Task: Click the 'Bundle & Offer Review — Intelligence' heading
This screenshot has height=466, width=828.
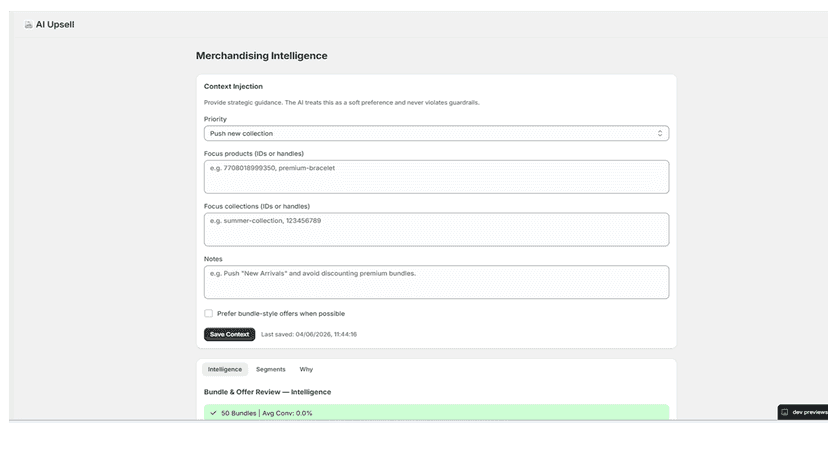Action: click(267, 392)
